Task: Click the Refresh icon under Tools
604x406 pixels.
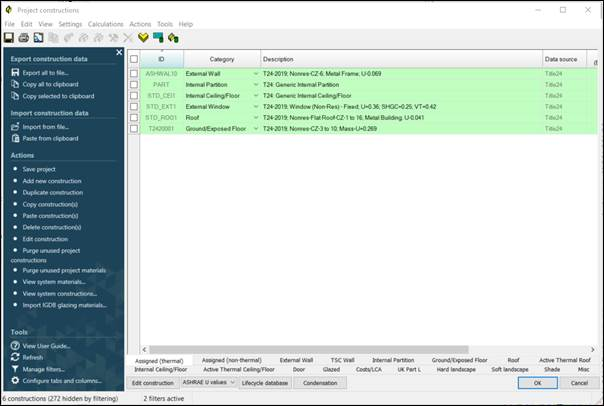Action: (x=15, y=357)
